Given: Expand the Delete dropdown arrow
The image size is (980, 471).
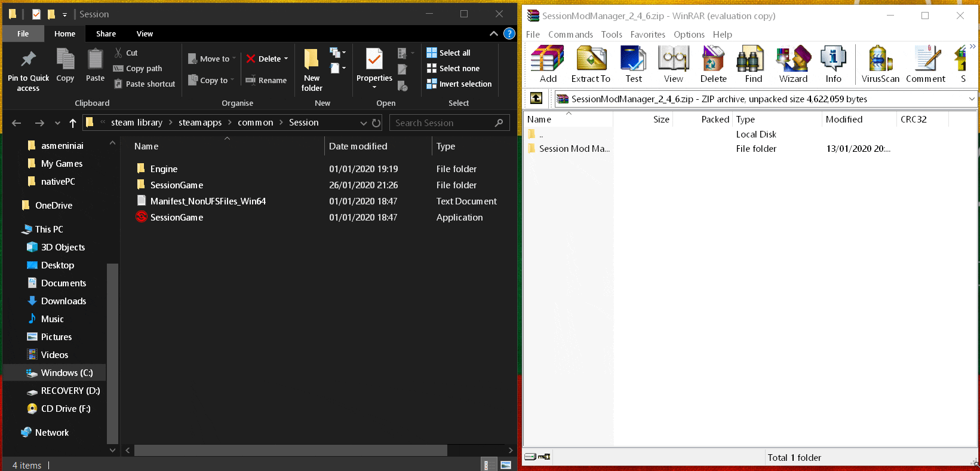Looking at the screenshot, I should pyautogui.click(x=286, y=59).
